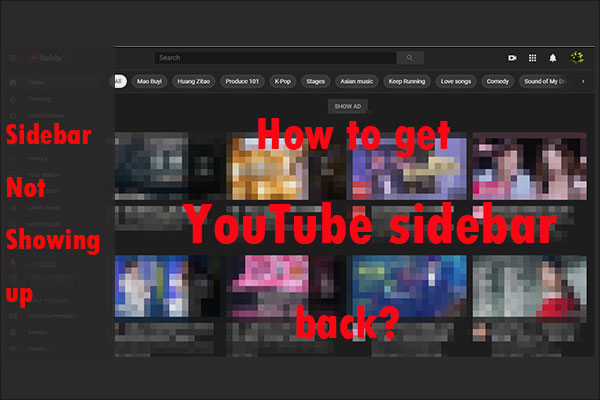Open the YouTube apps grid icon
The width and height of the screenshot is (600, 400).
click(x=532, y=58)
